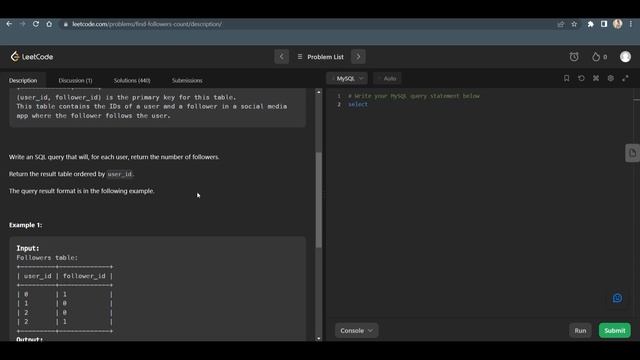
Task: Open editor shortcuts icon
Action: point(596,78)
